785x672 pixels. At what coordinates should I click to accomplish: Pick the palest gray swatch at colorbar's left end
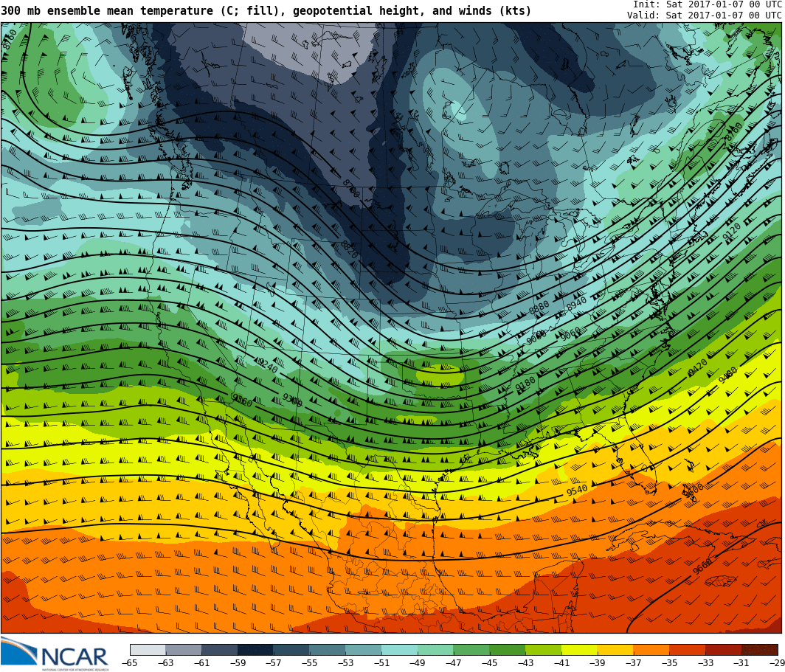click(x=148, y=650)
